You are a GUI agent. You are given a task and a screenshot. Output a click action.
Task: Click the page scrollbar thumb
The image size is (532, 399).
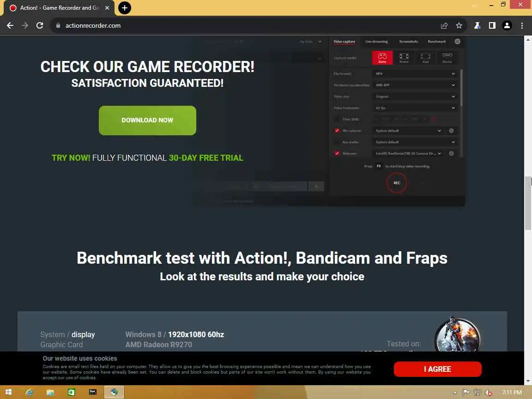click(x=528, y=203)
